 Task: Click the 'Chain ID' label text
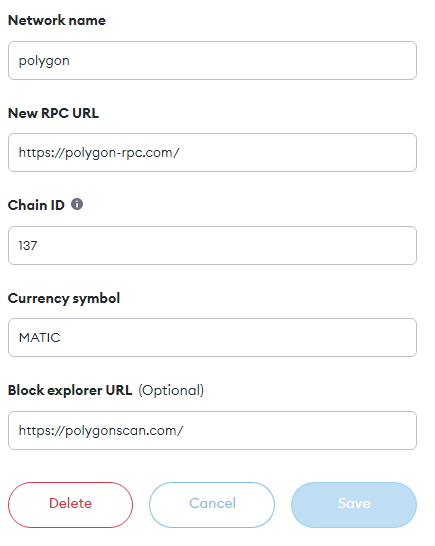point(36,205)
